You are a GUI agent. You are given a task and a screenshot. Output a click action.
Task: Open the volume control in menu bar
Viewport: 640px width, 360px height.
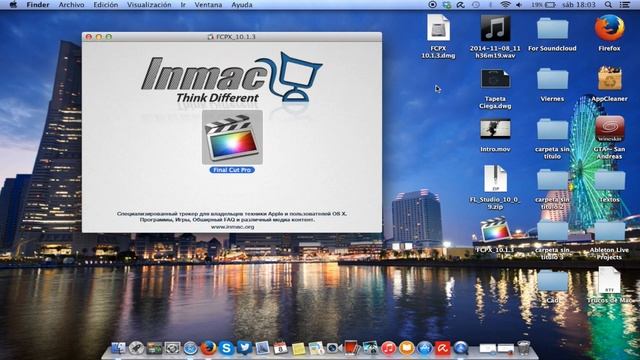click(x=519, y=5)
